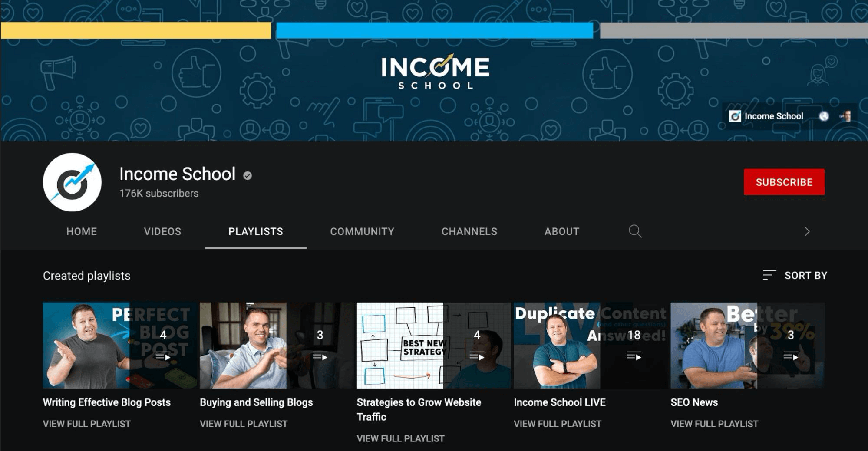Click the Income School channel avatar

(72, 182)
